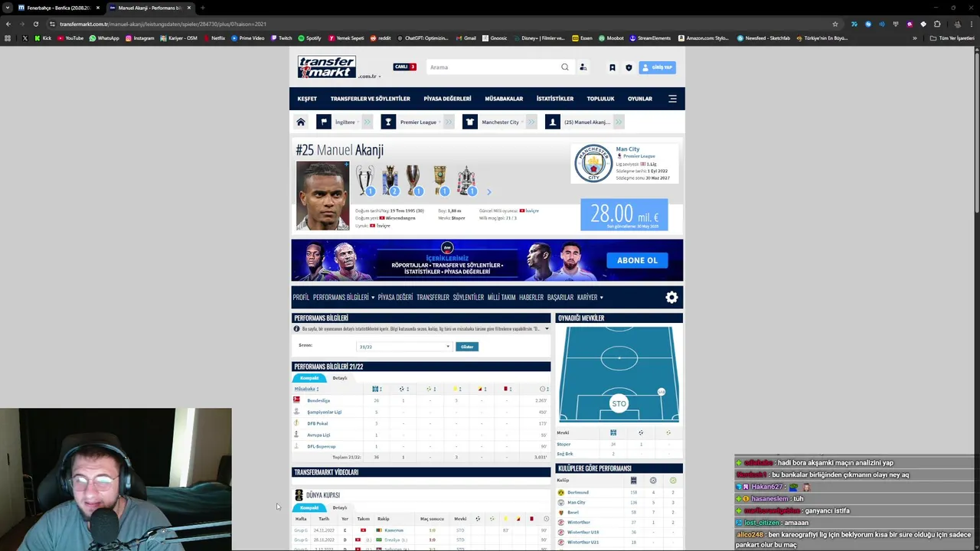Image resolution: width=980 pixels, height=551 pixels.
Task: Expand the info text disclosure arrow
Action: (x=547, y=329)
